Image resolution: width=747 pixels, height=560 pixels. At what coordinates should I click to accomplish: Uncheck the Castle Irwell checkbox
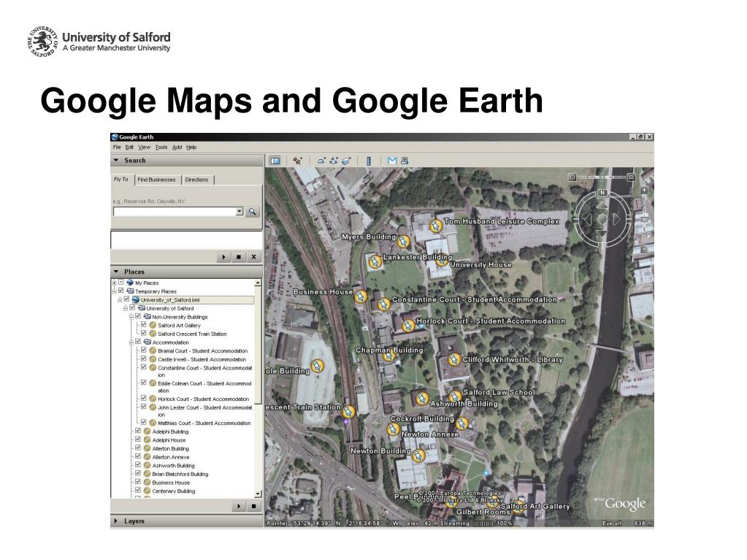143,358
